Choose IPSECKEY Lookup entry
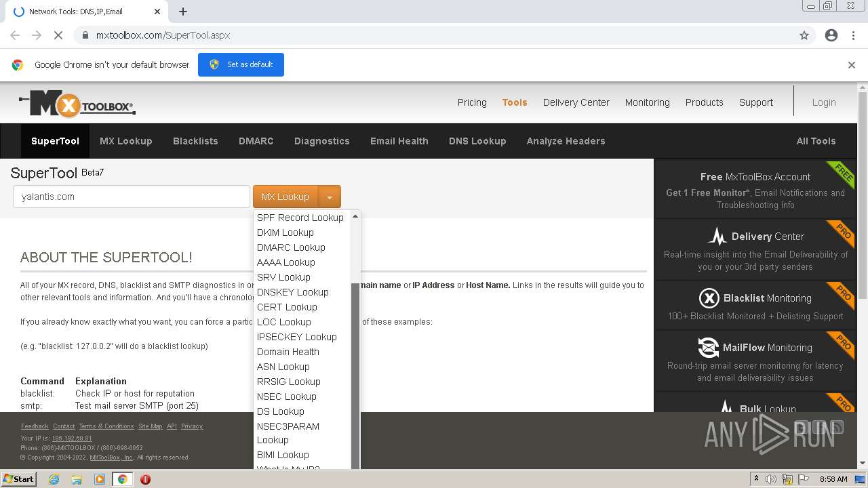Image resolution: width=868 pixels, height=488 pixels. point(297,337)
